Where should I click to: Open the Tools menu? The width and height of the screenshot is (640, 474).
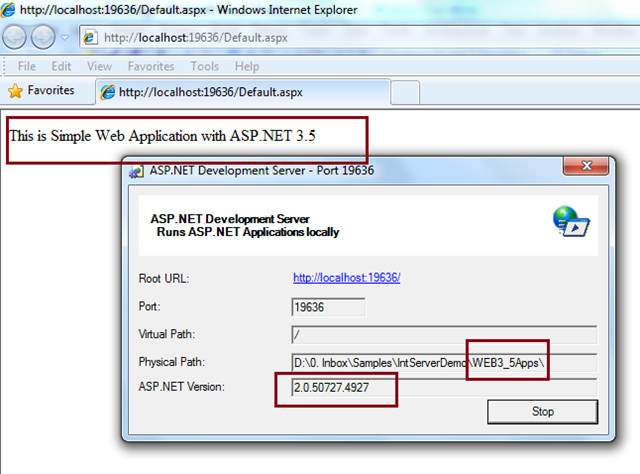click(204, 66)
